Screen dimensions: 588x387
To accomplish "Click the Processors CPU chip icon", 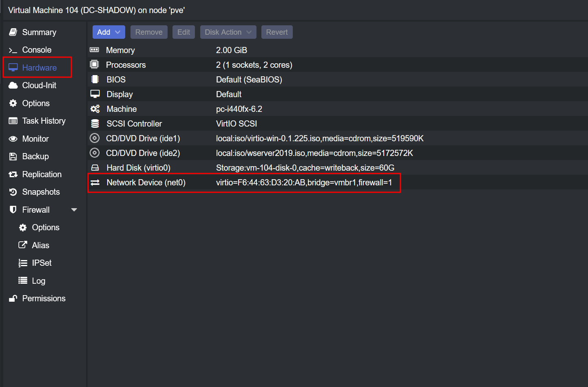I will pyautogui.click(x=94, y=64).
